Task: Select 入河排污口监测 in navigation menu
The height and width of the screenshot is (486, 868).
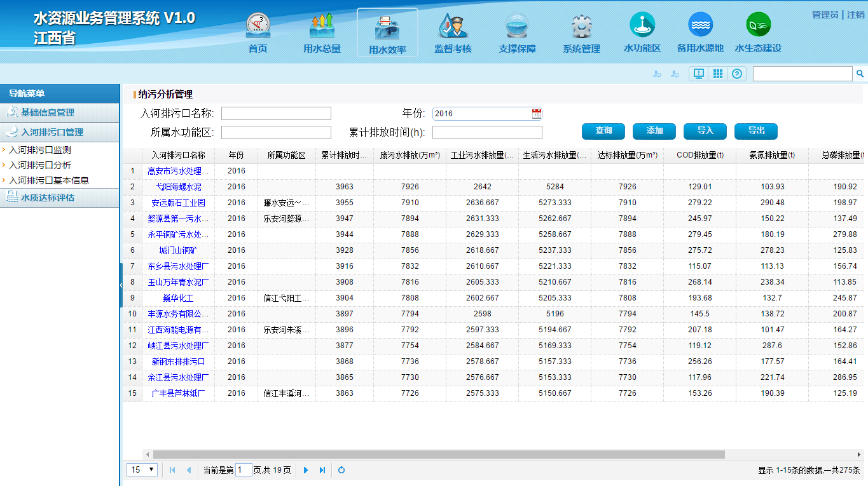Action: (x=38, y=151)
